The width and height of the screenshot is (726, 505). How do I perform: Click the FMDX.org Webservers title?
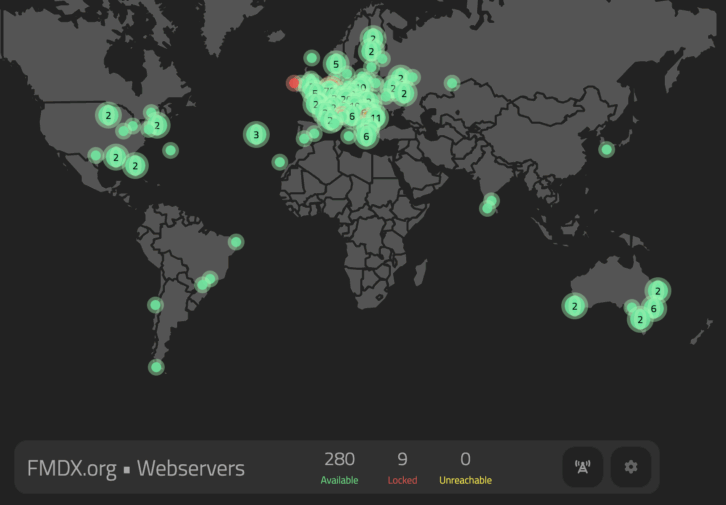(x=135, y=468)
